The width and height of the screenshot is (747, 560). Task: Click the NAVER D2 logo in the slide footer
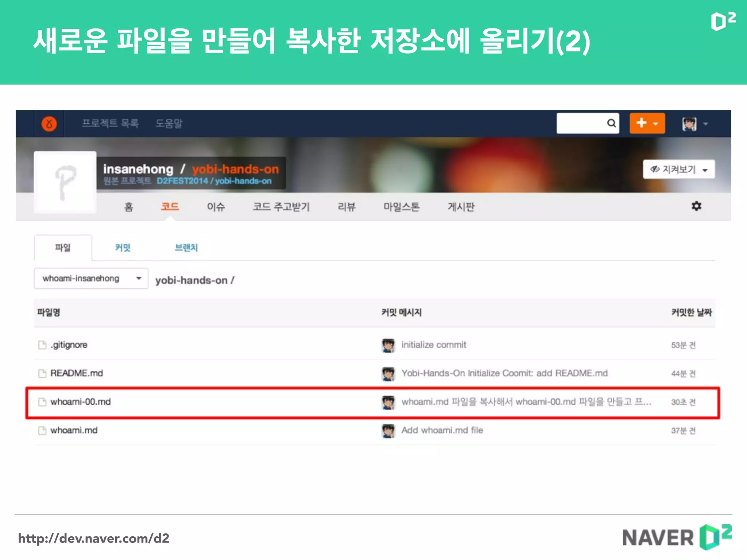(x=677, y=537)
